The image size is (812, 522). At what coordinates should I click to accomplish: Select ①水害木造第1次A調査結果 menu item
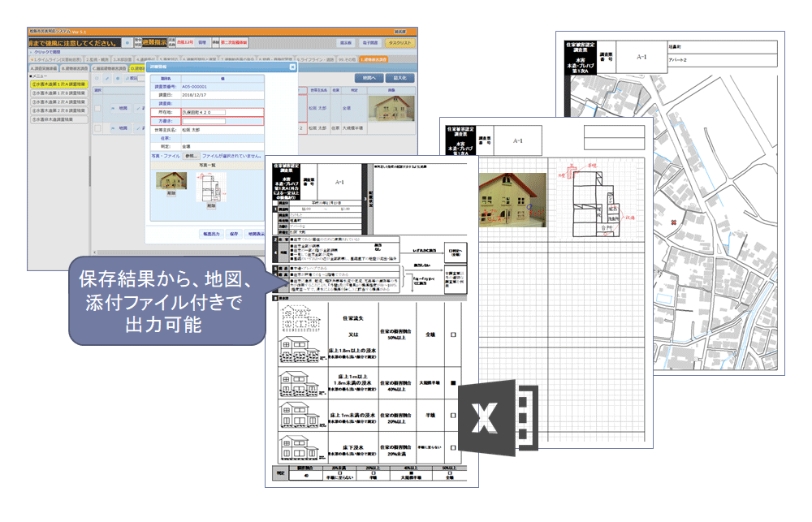point(58,84)
